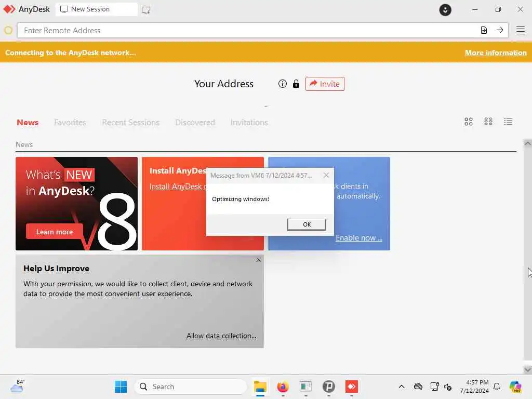The width and height of the screenshot is (532, 399).
Task: Open Firefox from taskbar
Action: pyautogui.click(x=283, y=387)
